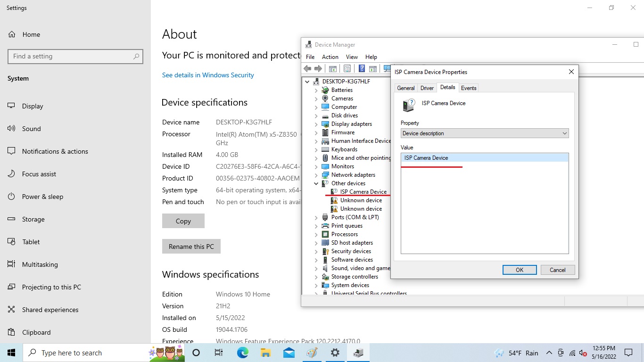Viewport: 644px width, 362px height.
Task: Open Focus assist settings
Action: pyautogui.click(x=39, y=174)
